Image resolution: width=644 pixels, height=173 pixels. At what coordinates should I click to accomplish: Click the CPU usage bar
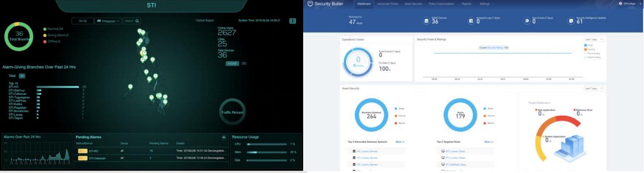point(267,144)
